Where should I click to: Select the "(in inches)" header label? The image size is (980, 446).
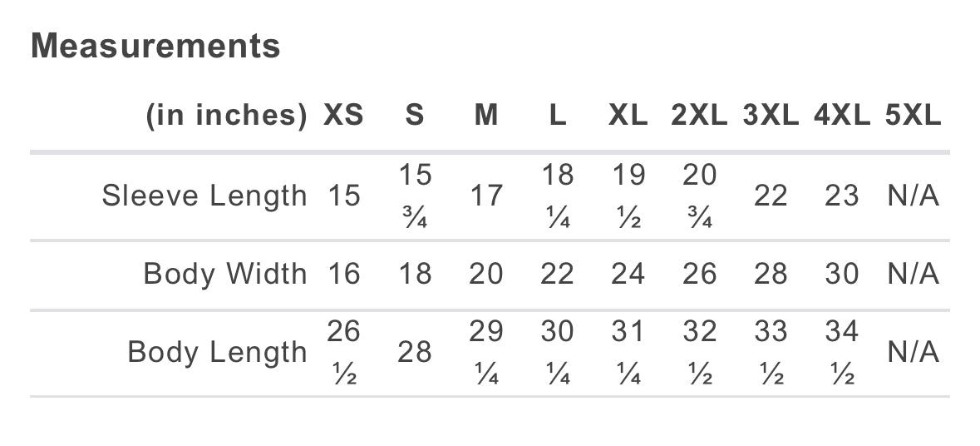tap(227, 116)
